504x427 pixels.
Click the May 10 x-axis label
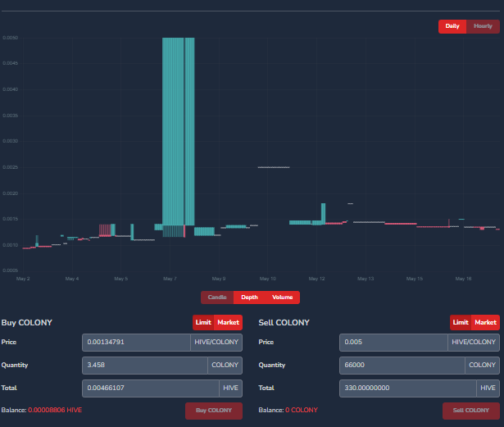(x=268, y=279)
